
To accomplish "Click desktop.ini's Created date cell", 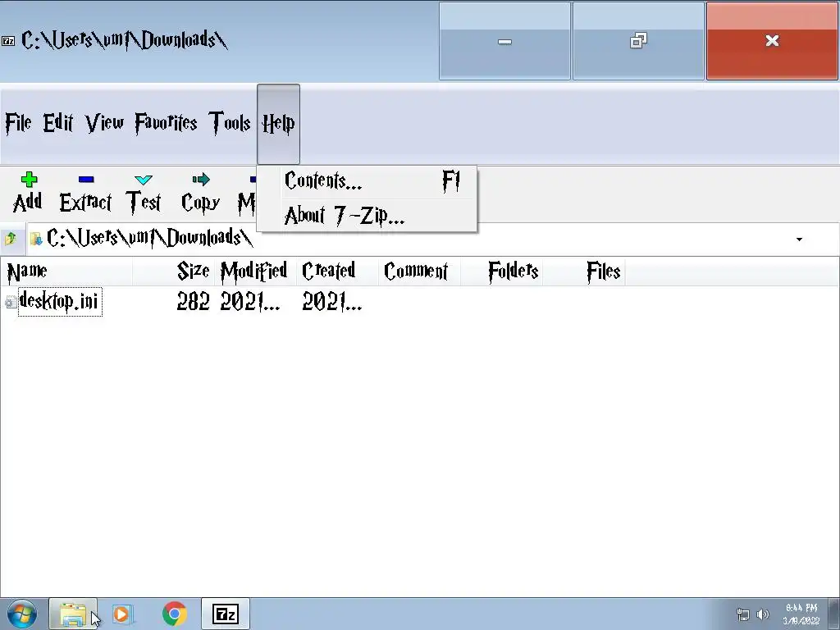I will point(332,302).
